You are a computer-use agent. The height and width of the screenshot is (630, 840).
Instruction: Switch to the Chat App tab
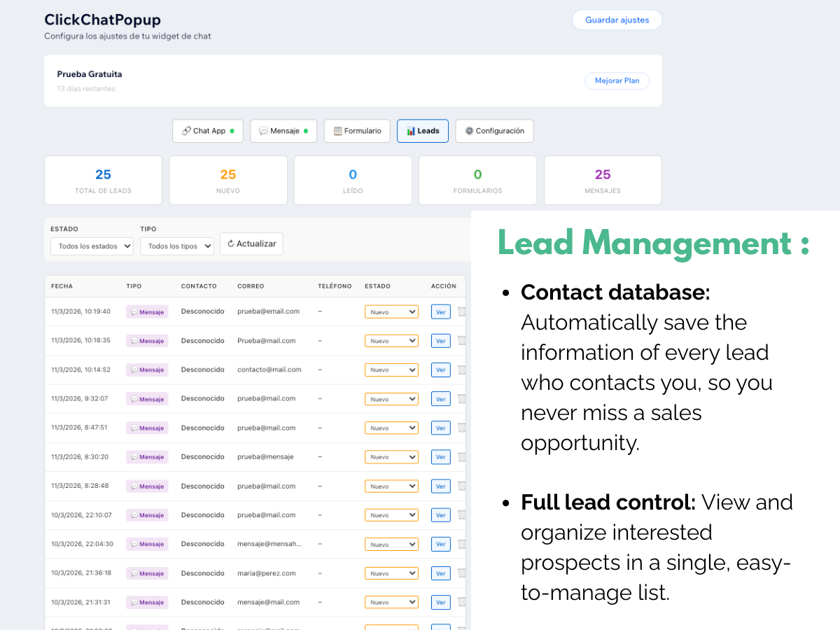[208, 131]
